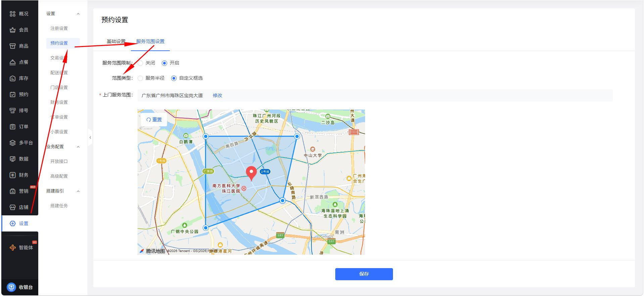644x296 pixels.
Task: Select 自定义框选 range type
Action: [174, 78]
